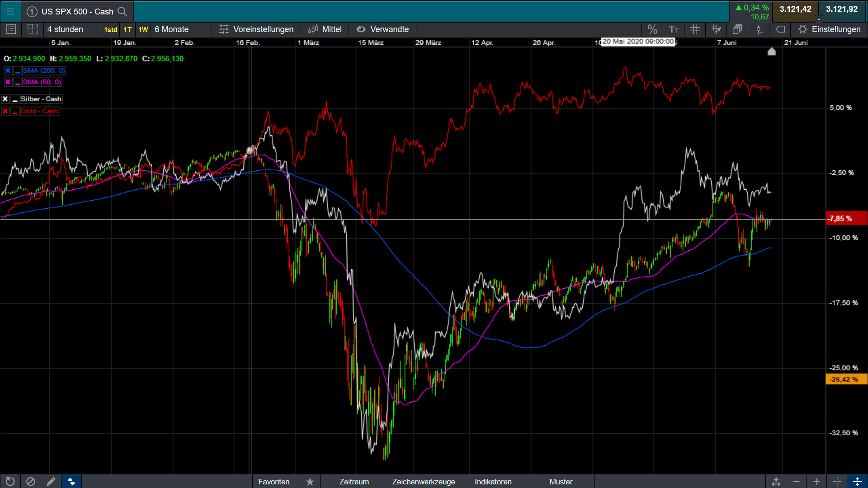Hide the Silber - Cash comparison line
This screenshot has width=868, height=488.
pyautogui.click(x=15, y=99)
